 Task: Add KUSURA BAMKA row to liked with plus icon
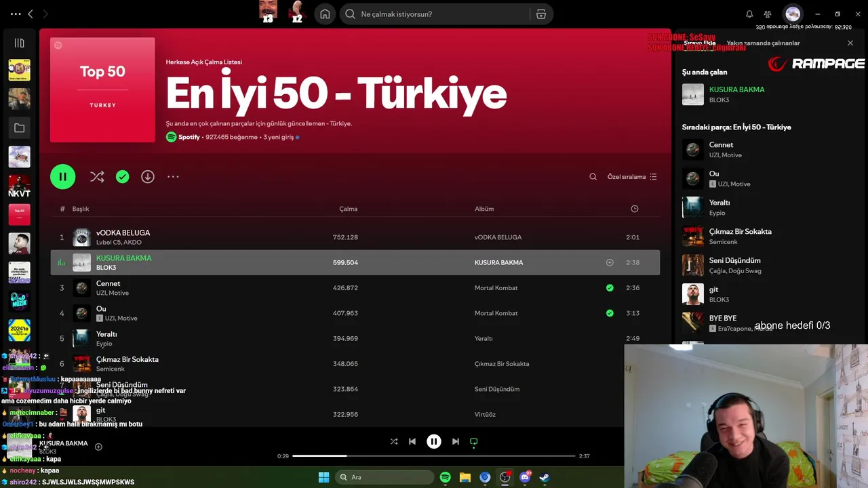pos(610,262)
